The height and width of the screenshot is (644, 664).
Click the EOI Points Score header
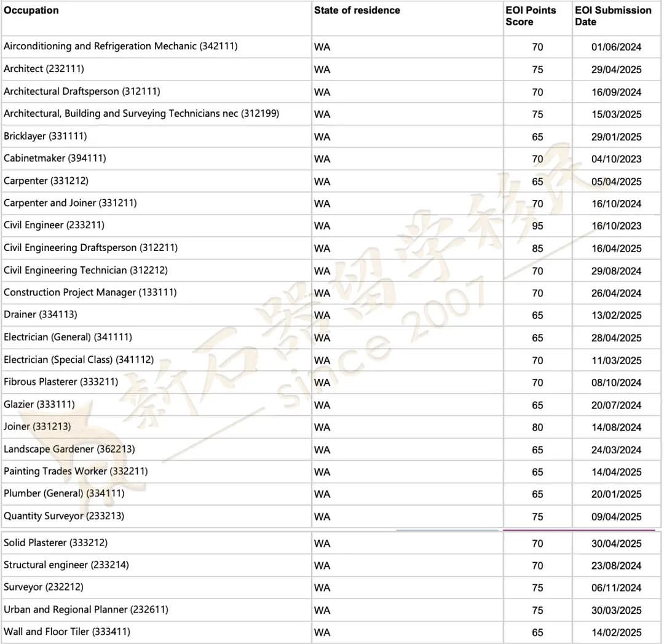click(x=531, y=16)
